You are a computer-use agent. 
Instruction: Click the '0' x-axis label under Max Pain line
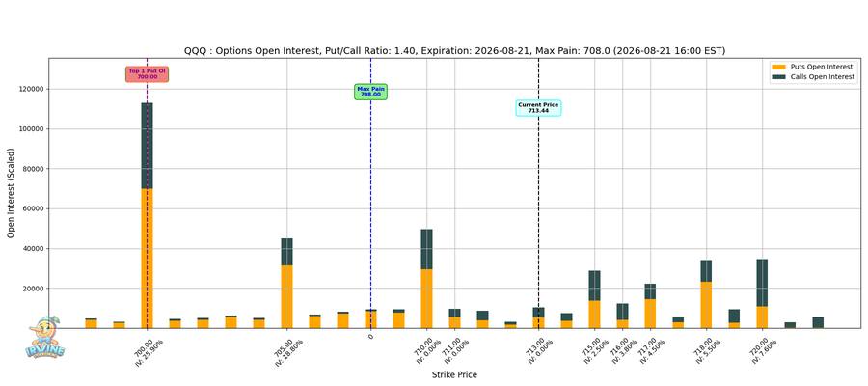pyautogui.click(x=370, y=336)
